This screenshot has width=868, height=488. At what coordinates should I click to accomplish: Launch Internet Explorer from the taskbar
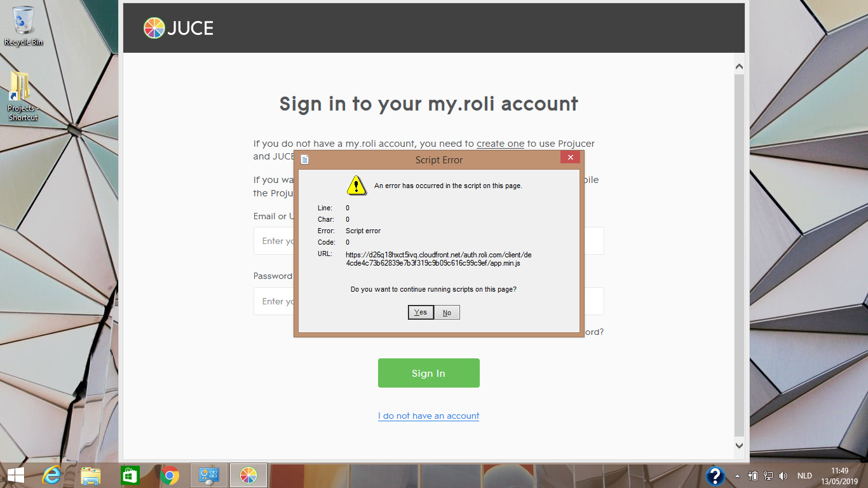[x=51, y=475]
